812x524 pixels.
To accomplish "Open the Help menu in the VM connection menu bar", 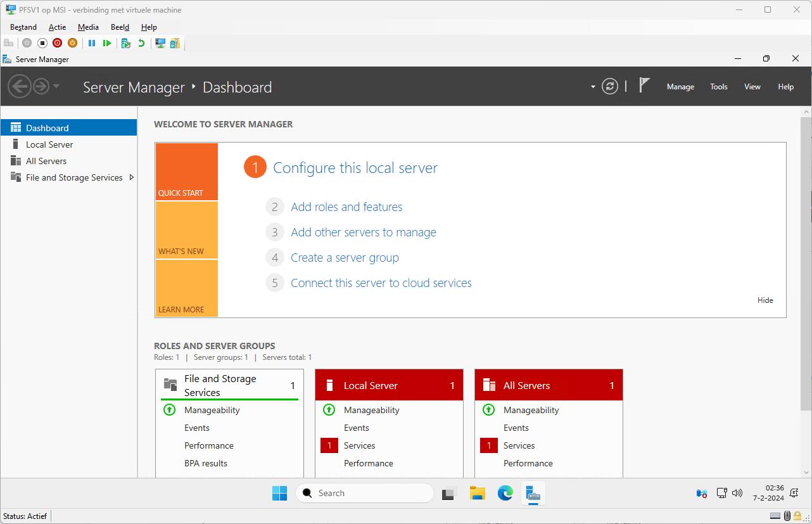I will point(149,27).
